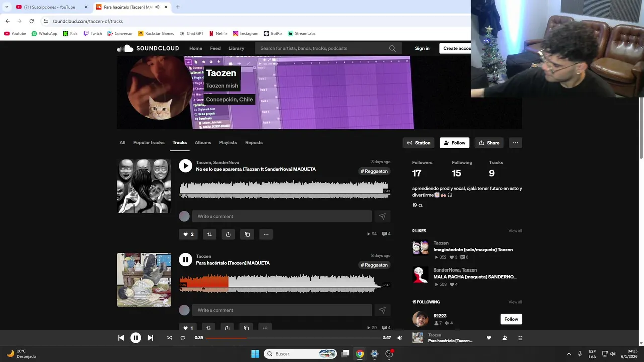Click taskbar Buscar search box
The width and height of the screenshot is (644, 362).
point(301,354)
